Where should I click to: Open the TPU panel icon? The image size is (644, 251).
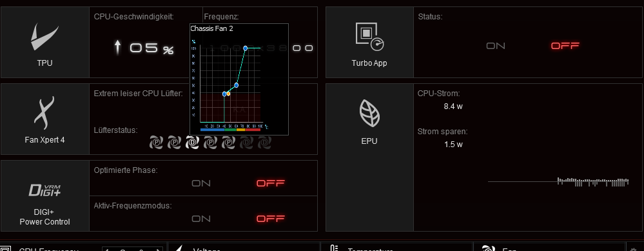pyautogui.click(x=44, y=37)
